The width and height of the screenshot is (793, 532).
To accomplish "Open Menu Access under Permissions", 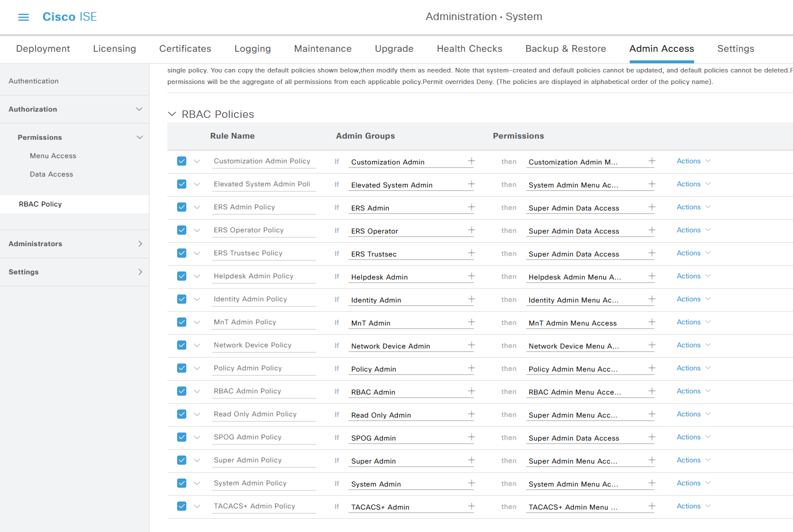I will point(53,156).
